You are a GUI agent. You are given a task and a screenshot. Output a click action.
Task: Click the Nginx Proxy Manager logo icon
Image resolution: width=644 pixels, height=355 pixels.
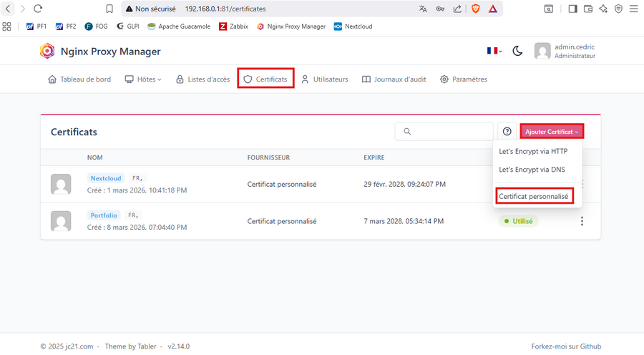click(x=47, y=52)
